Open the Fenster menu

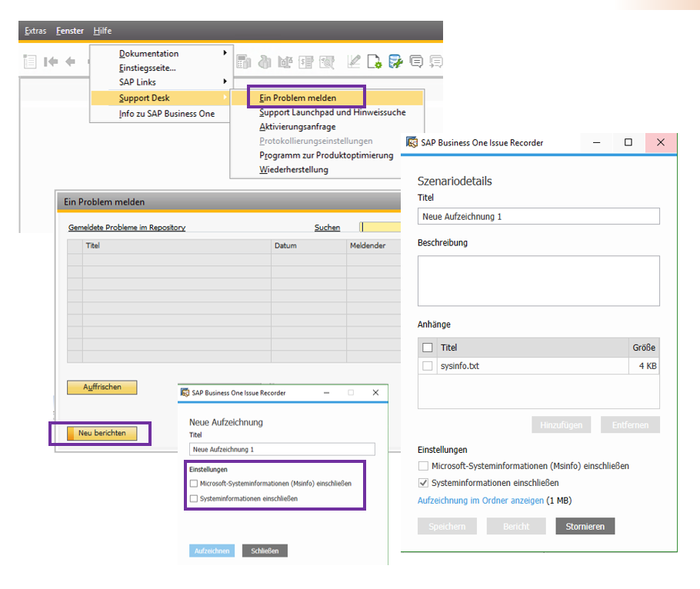tap(70, 31)
